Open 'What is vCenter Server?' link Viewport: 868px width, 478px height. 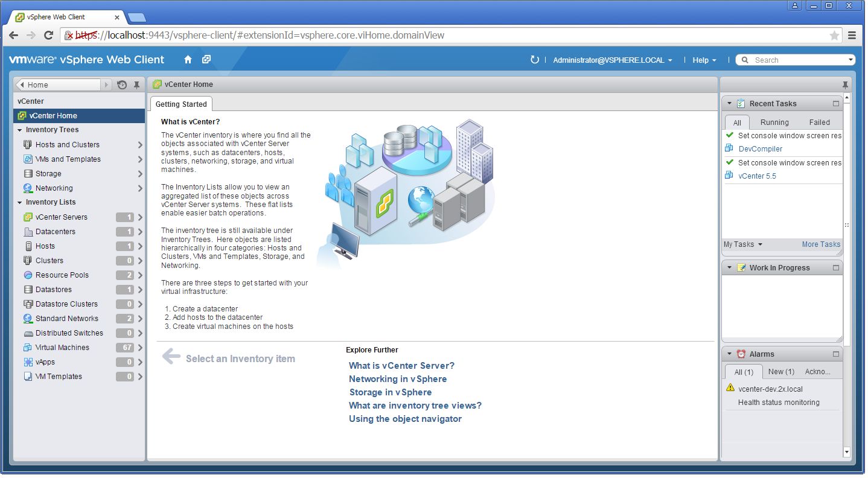pos(401,366)
